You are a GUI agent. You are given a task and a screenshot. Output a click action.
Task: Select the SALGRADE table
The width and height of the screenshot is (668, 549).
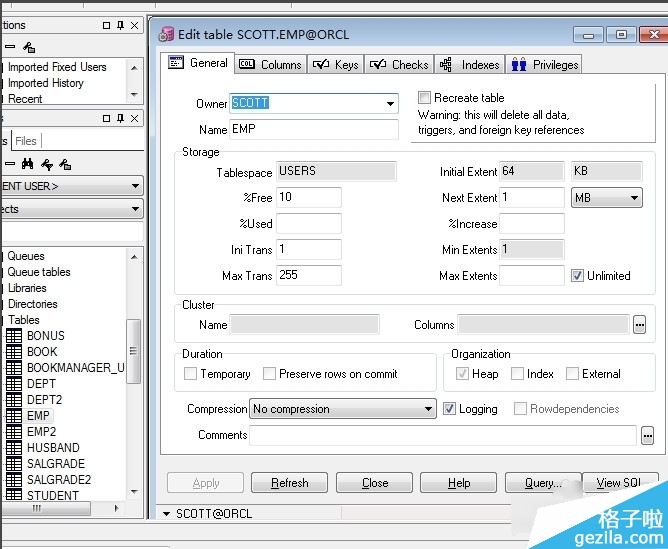(x=56, y=463)
